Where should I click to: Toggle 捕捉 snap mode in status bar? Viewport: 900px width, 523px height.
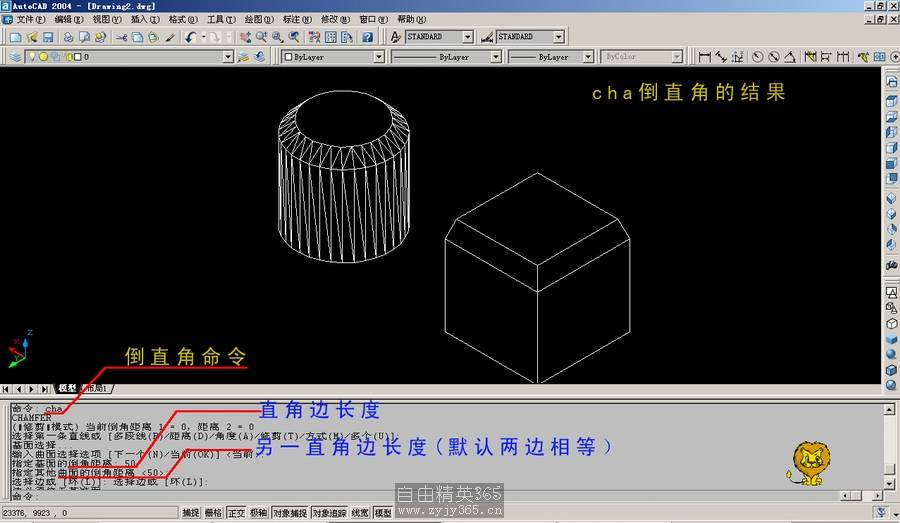click(190, 513)
